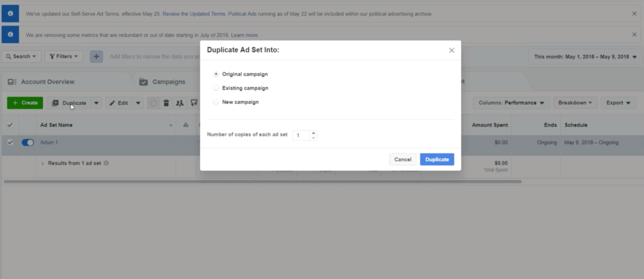
Task: Click the warning triangle column icon
Action: tap(186, 125)
